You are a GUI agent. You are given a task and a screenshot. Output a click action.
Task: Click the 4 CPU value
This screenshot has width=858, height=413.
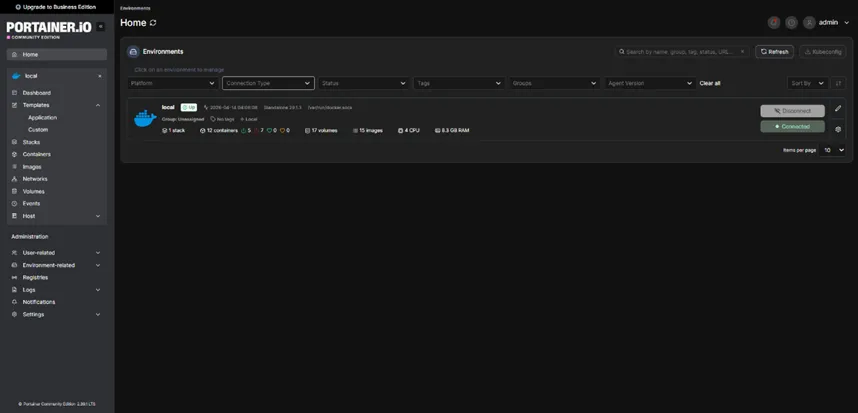click(409, 131)
